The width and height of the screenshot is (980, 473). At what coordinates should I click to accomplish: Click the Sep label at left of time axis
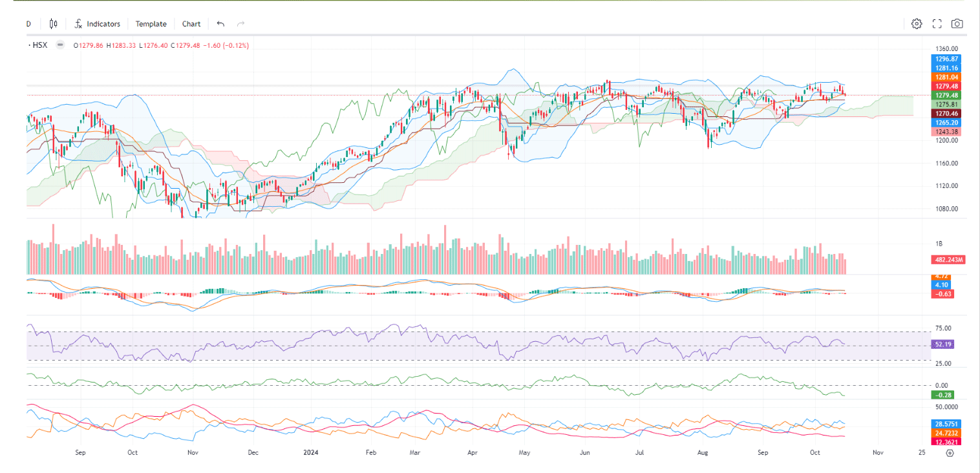pyautogui.click(x=80, y=453)
